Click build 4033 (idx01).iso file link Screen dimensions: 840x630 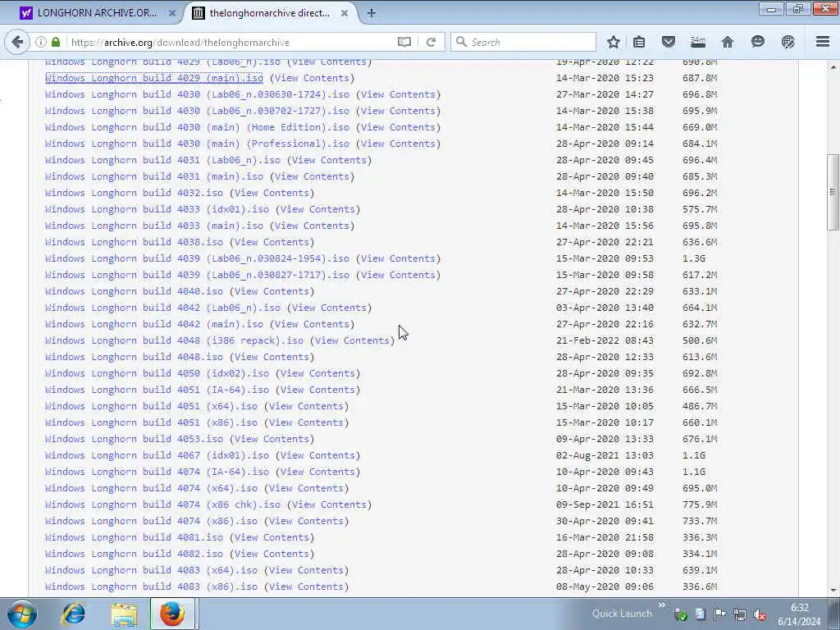tap(157, 209)
